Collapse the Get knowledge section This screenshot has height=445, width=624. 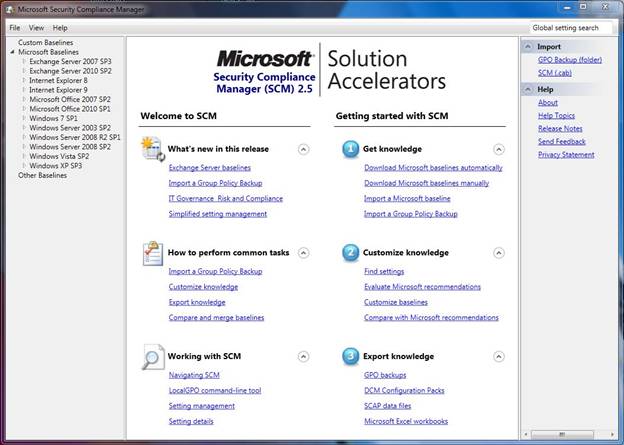499,149
